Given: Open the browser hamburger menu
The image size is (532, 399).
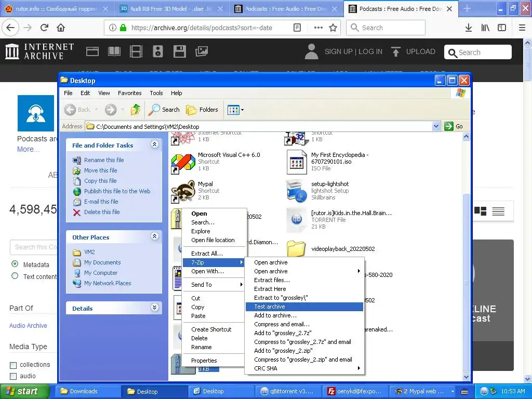Looking at the screenshot, I should pyautogui.click(x=522, y=28).
